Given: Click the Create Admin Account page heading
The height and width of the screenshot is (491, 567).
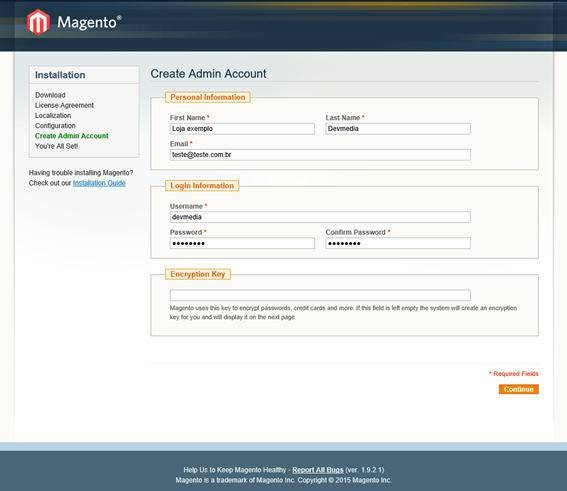Looking at the screenshot, I should (208, 74).
